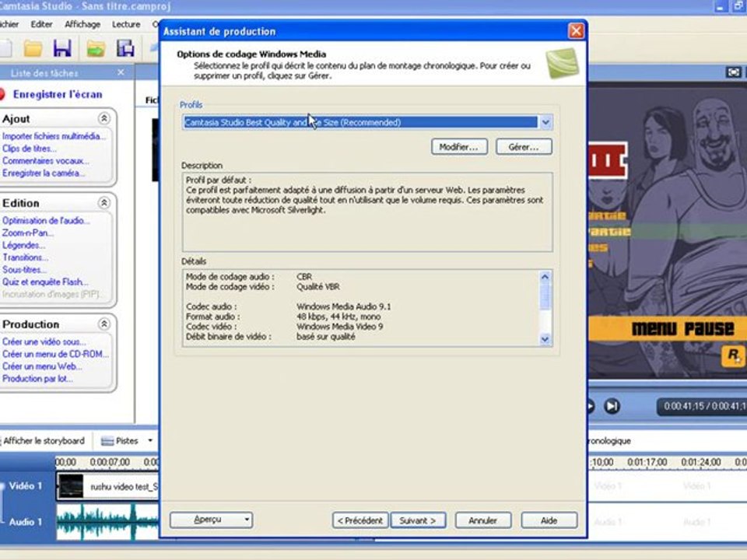Close the Assistant de production dialog
This screenshot has width=747, height=560.
(x=576, y=31)
